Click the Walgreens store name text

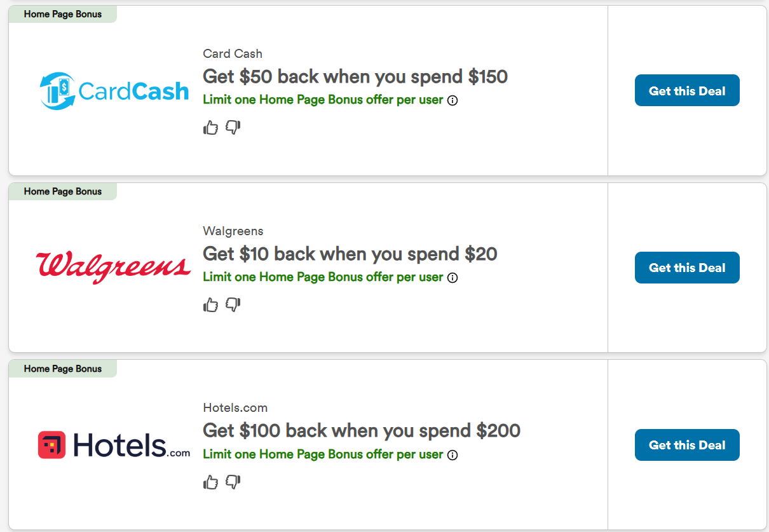coord(233,231)
